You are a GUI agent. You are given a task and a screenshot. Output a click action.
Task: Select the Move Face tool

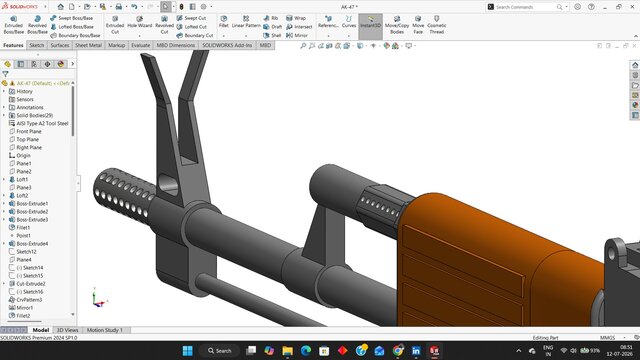click(x=418, y=25)
